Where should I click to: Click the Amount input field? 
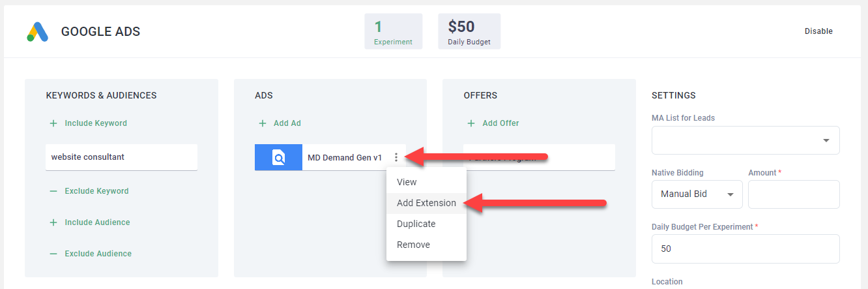coord(793,194)
